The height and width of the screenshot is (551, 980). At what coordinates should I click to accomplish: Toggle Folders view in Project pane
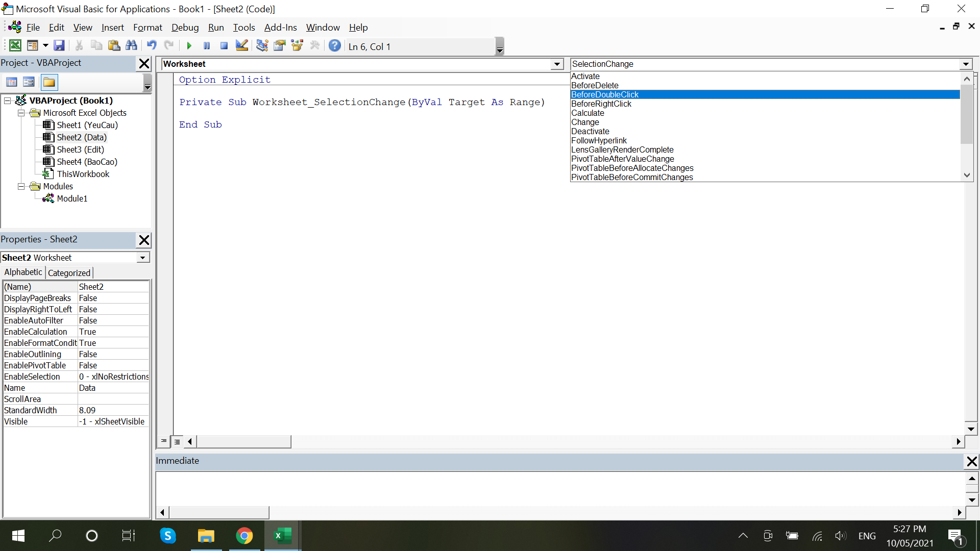pyautogui.click(x=49, y=82)
